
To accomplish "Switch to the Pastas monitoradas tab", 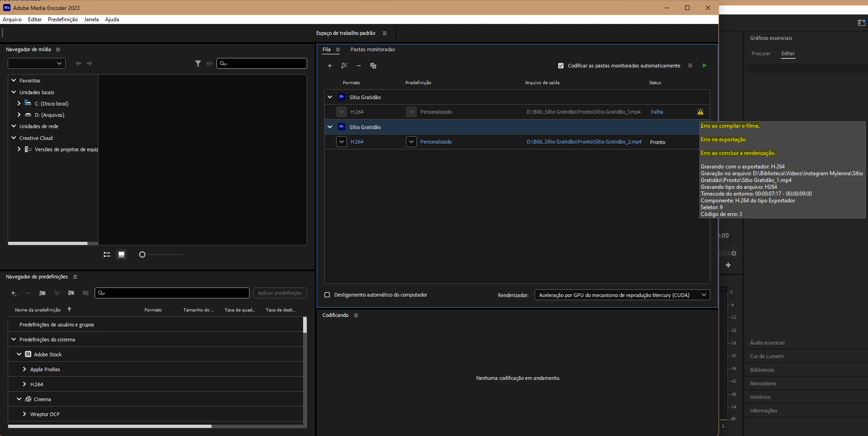I will point(373,49).
